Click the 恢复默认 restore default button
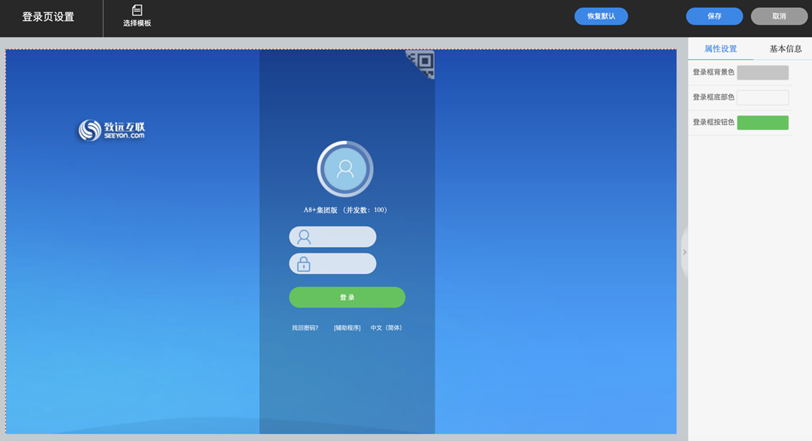This screenshot has height=441, width=812. tap(601, 16)
